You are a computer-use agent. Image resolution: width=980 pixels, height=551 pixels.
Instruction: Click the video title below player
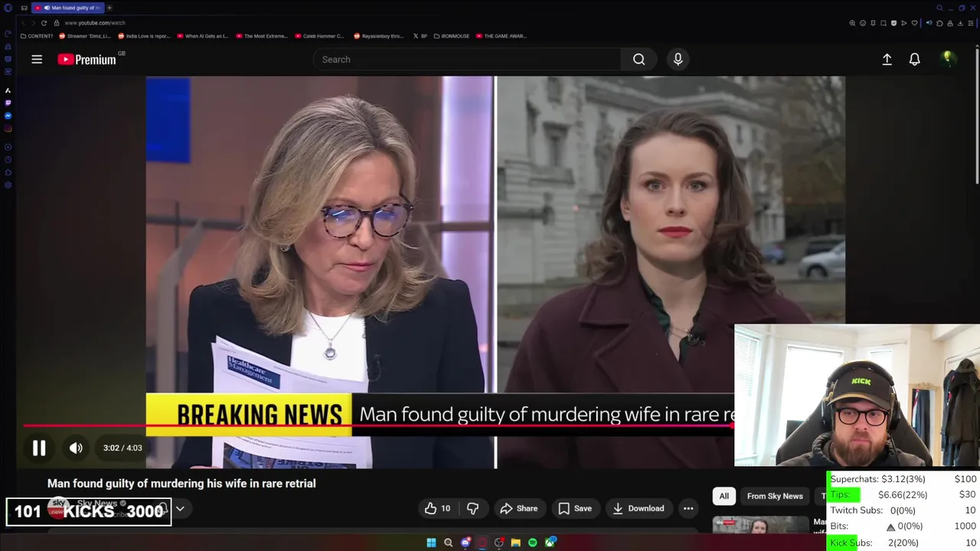181,484
